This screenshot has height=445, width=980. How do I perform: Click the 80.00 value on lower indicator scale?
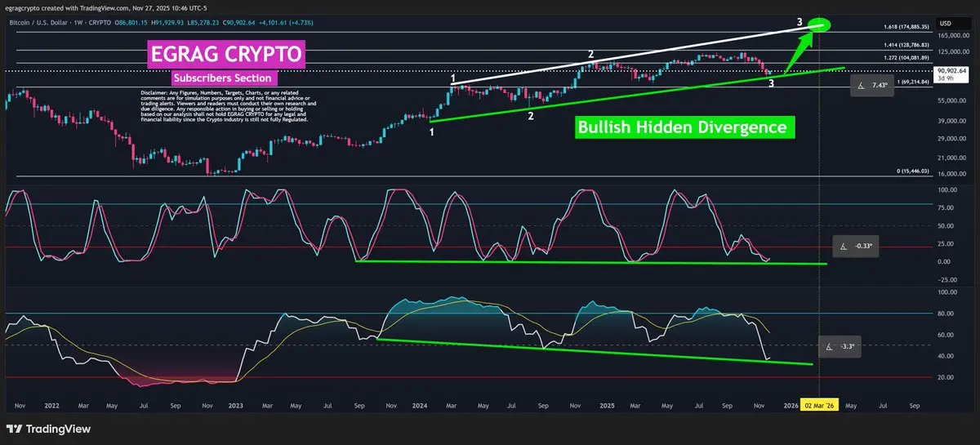click(947, 313)
